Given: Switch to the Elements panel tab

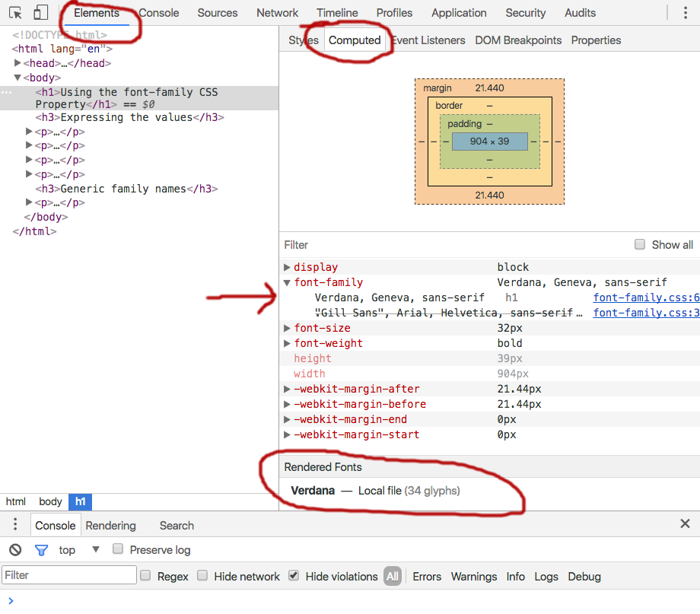Looking at the screenshot, I should (x=97, y=13).
